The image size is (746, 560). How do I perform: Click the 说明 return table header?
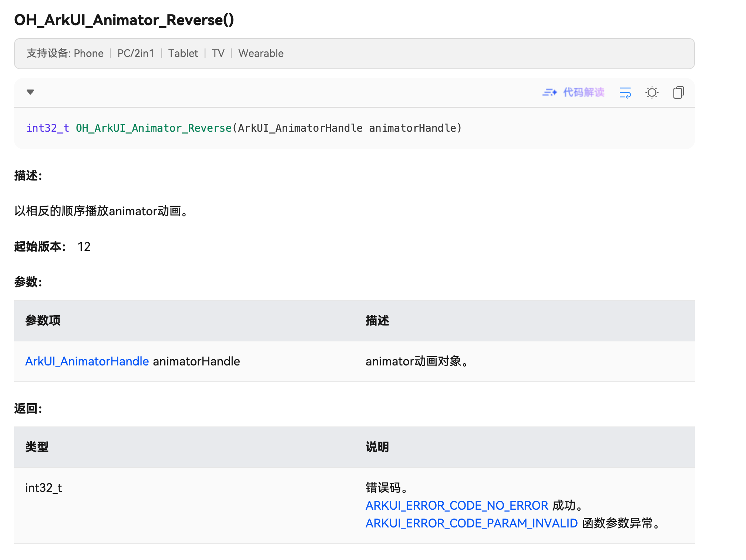click(377, 447)
